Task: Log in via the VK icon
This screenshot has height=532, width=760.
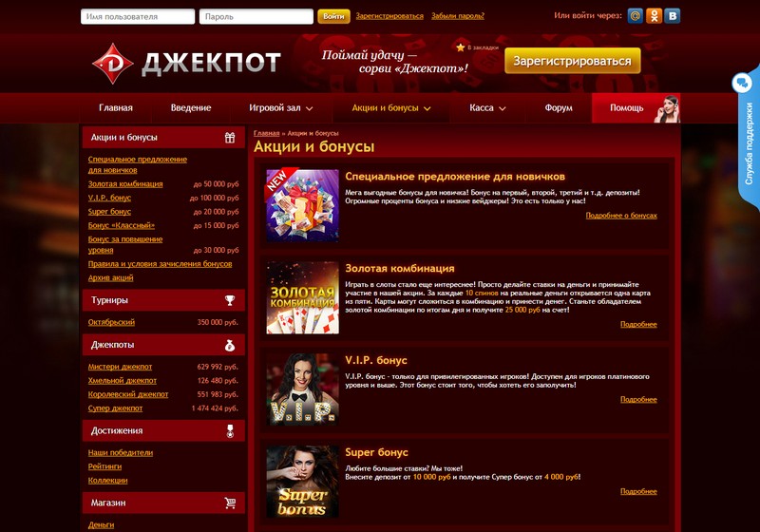Action: click(x=673, y=16)
